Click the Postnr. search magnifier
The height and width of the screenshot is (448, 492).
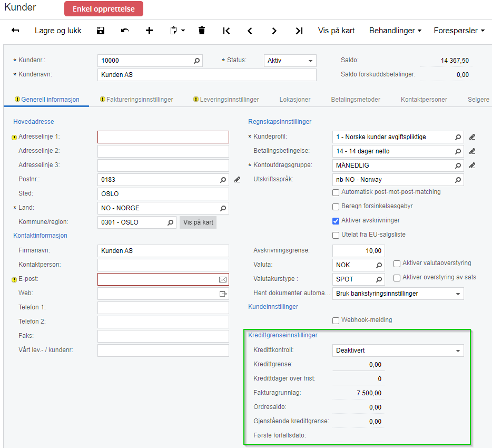coord(223,180)
